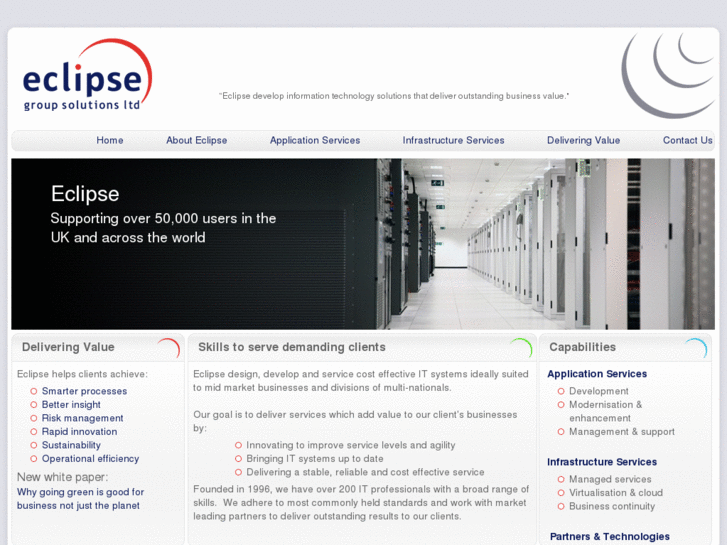This screenshot has width=727, height=545.
Task: Click Infrastructure Services heading in Capabilities
Action: coord(602,462)
